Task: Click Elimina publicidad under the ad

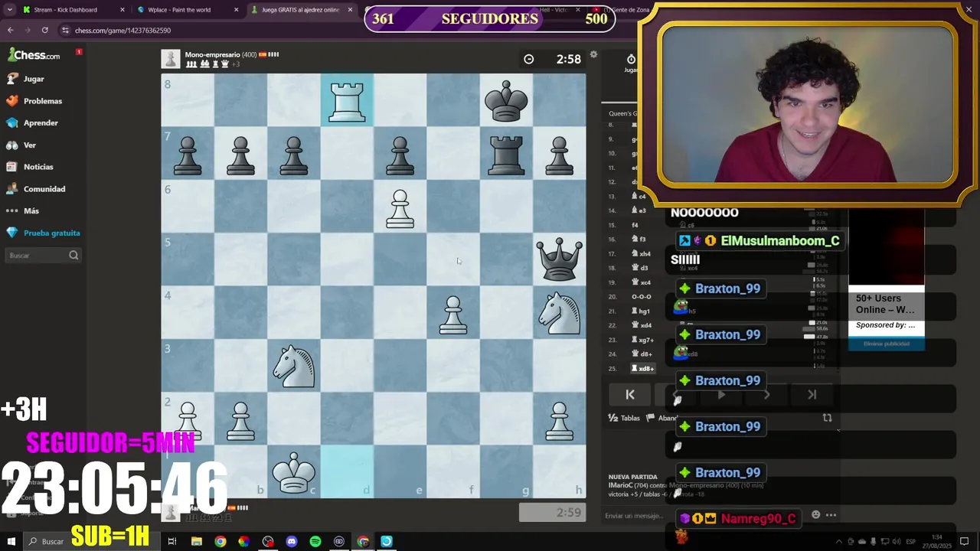Action: pyautogui.click(x=887, y=344)
